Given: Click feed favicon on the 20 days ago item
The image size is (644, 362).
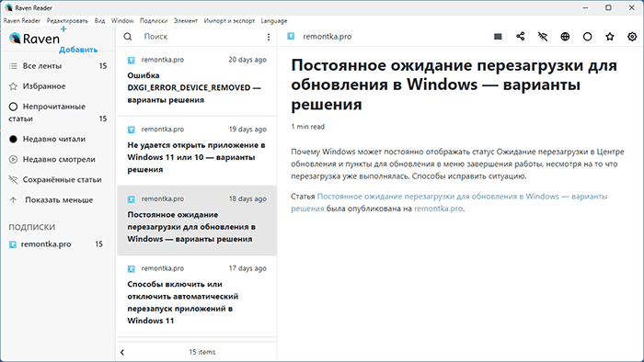Looking at the screenshot, I should click(x=132, y=61).
